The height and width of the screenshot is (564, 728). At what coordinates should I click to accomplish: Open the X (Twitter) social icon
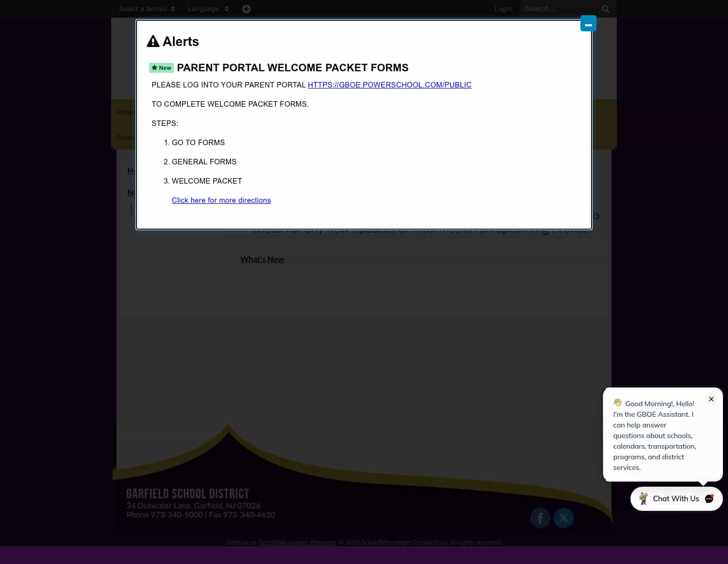(564, 518)
